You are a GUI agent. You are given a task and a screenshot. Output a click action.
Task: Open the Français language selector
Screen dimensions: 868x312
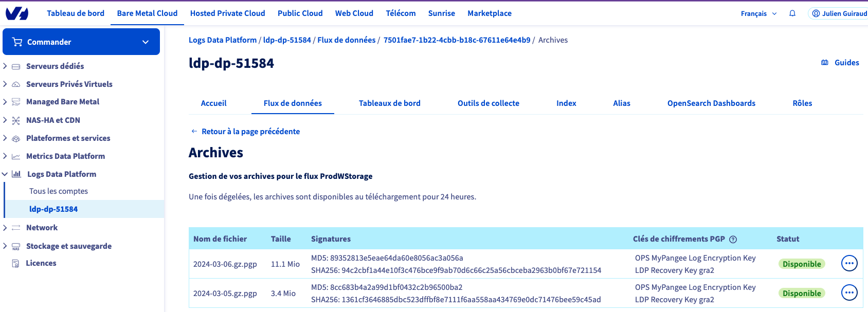coord(758,13)
